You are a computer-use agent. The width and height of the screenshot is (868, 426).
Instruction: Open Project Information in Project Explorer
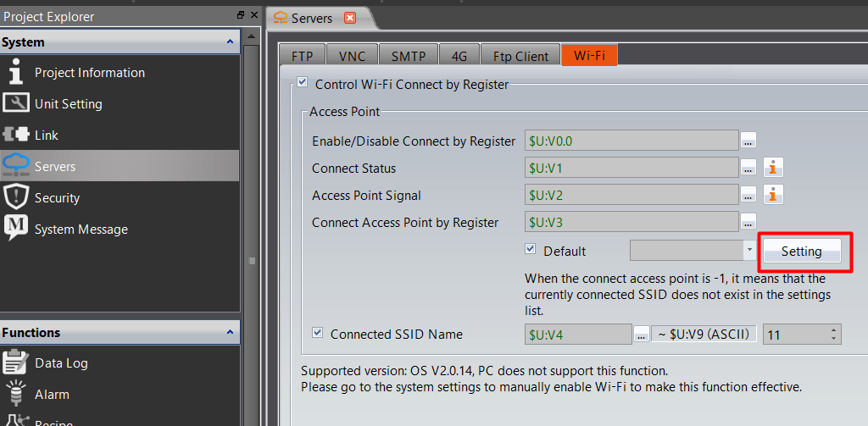[x=89, y=73]
